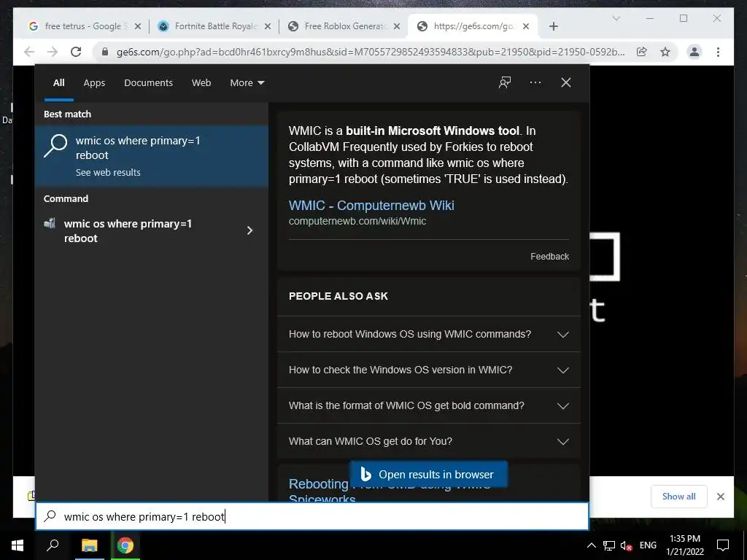Click the muted volume tray icon
Viewport: 747px width, 560px height.
click(626, 545)
